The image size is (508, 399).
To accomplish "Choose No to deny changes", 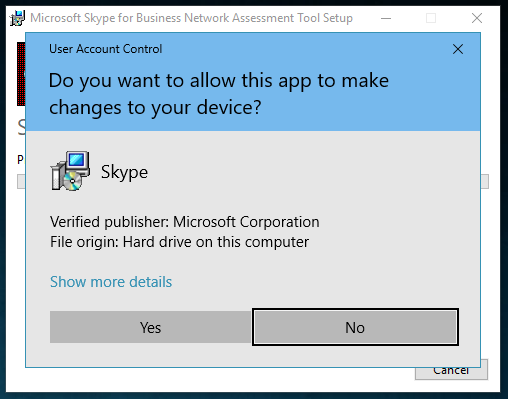I will coord(355,327).
